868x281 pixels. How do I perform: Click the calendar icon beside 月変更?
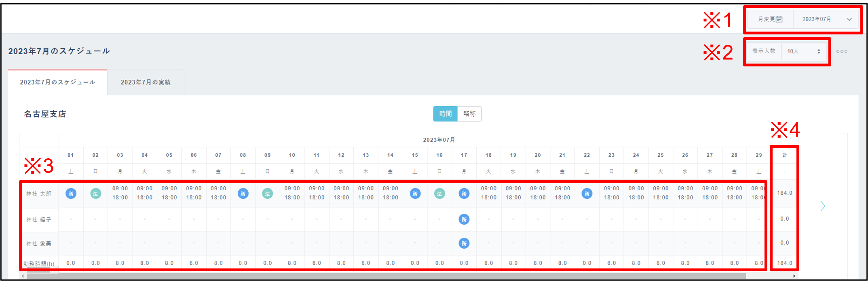tap(779, 19)
